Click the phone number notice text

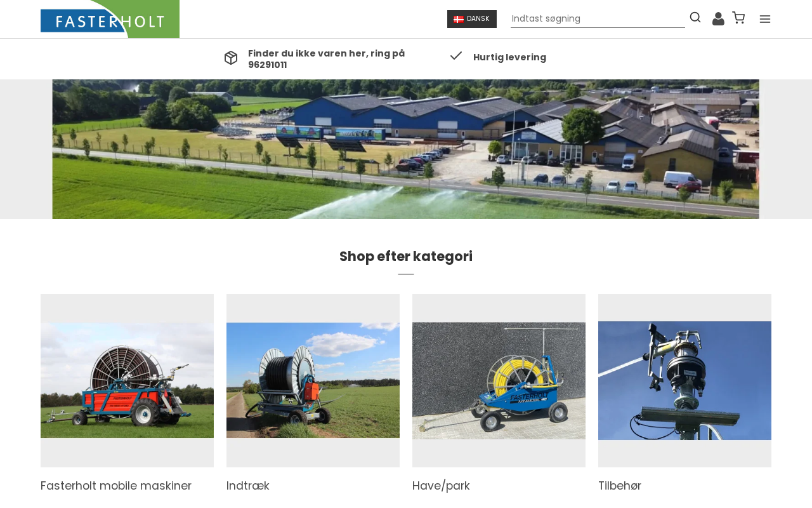pos(326,59)
